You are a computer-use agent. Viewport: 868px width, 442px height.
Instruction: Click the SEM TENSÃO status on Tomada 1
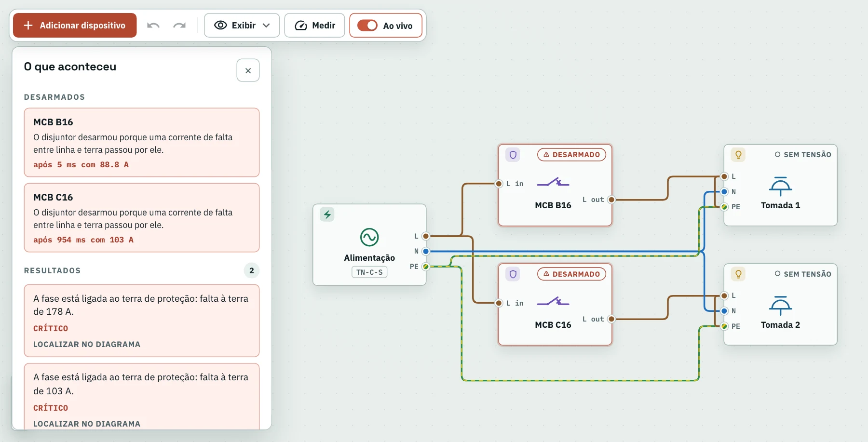(803, 155)
